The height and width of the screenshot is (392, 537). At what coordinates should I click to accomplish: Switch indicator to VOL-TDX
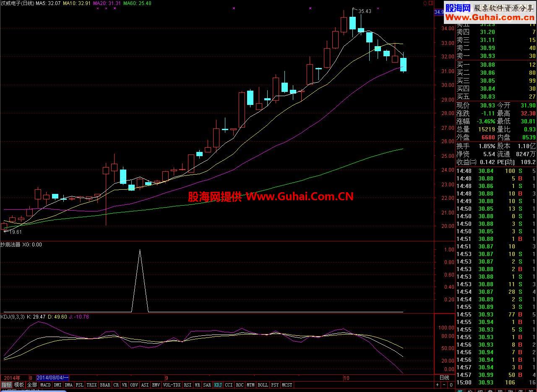172,384
